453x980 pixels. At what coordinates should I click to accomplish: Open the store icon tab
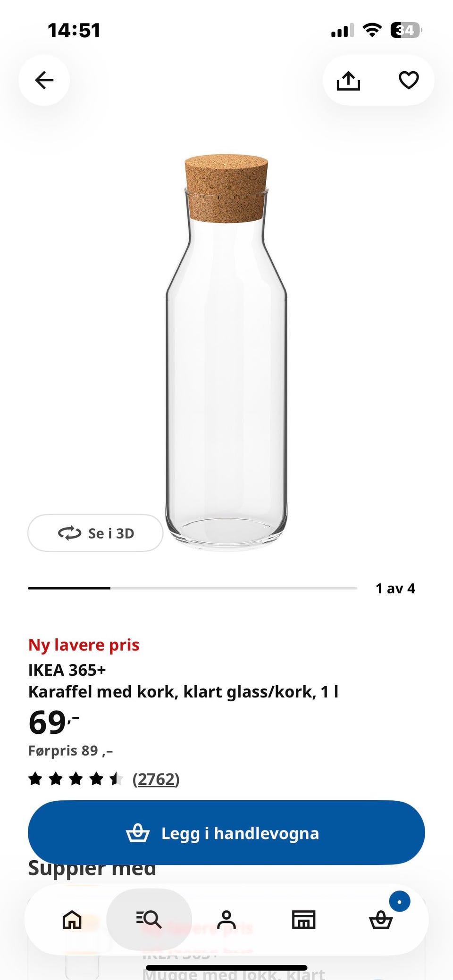click(x=303, y=919)
